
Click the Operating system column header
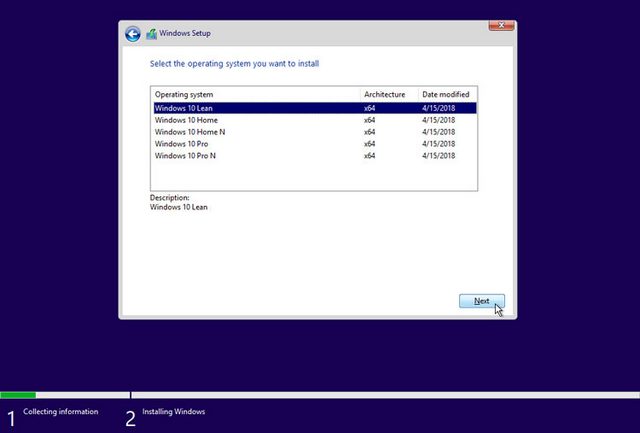click(256, 94)
